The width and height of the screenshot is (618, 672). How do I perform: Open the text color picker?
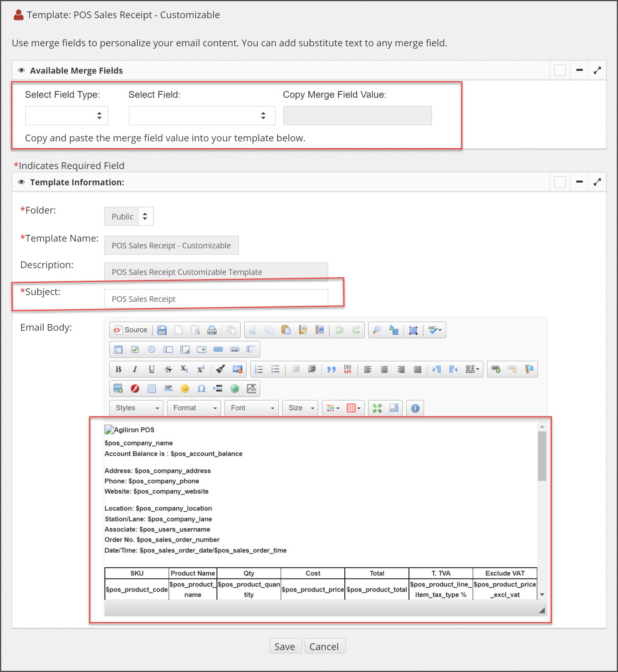coord(333,408)
